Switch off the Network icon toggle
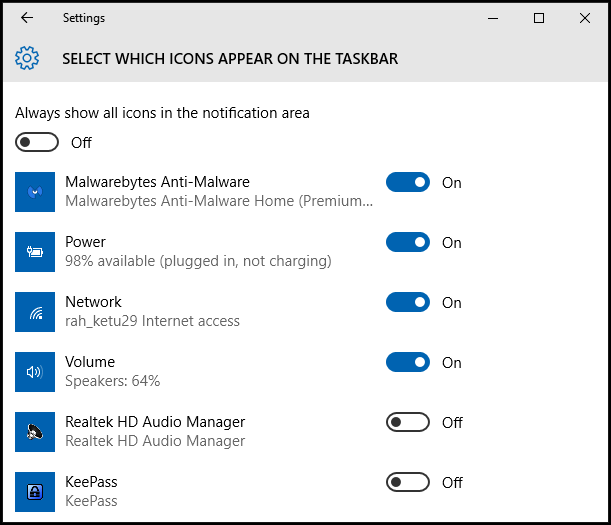This screenshot has width=611, height=525. pos(408,302)
